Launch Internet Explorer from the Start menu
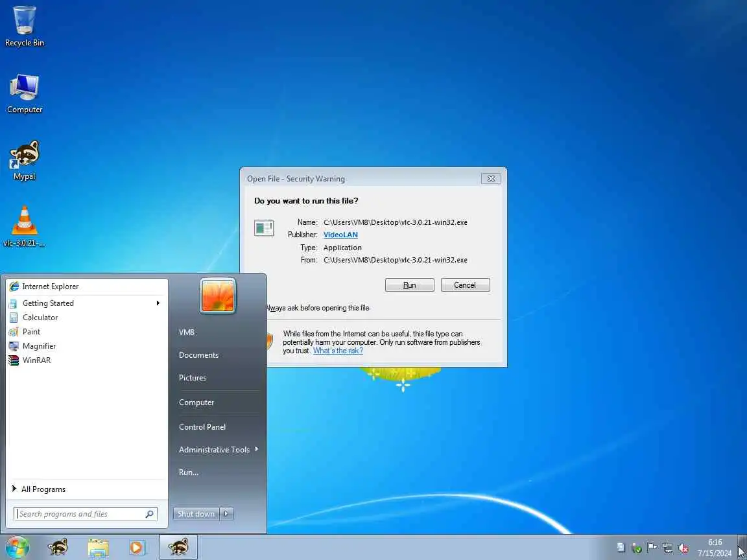The height and width of the screenshot is (560, 747). click(x=87, y=286)
